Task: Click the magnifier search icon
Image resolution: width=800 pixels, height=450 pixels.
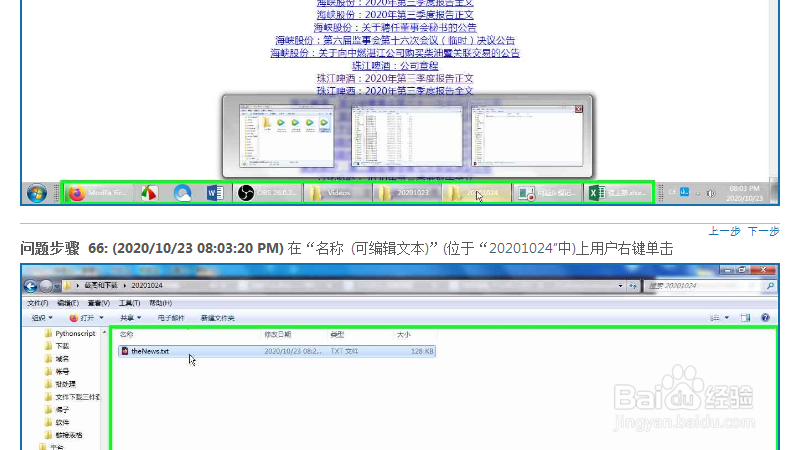Action: 770,286
